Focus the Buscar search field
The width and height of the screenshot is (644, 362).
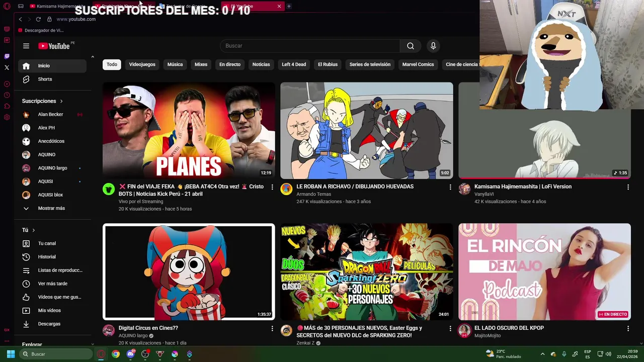point(310,46)
